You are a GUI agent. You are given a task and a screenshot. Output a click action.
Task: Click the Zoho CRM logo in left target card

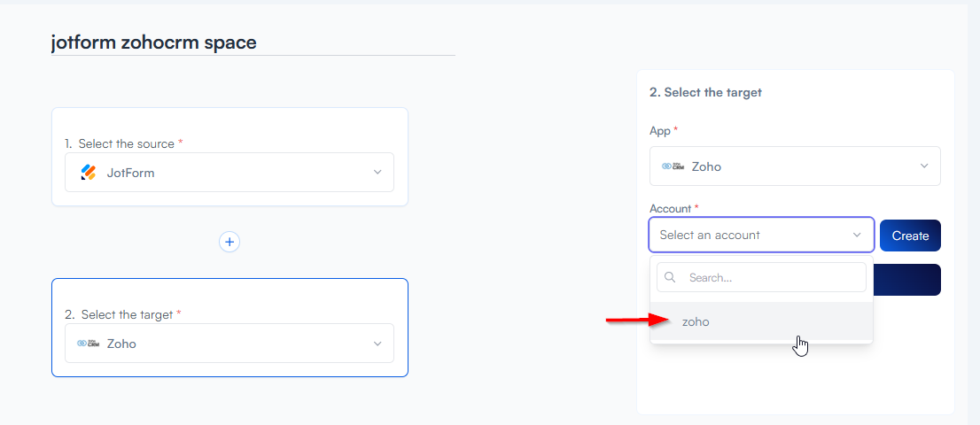coord(87,344)
